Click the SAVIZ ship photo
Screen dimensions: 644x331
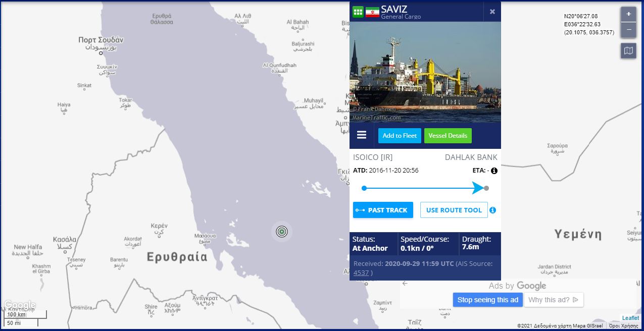pyautogui.click(x=425, y=72)
